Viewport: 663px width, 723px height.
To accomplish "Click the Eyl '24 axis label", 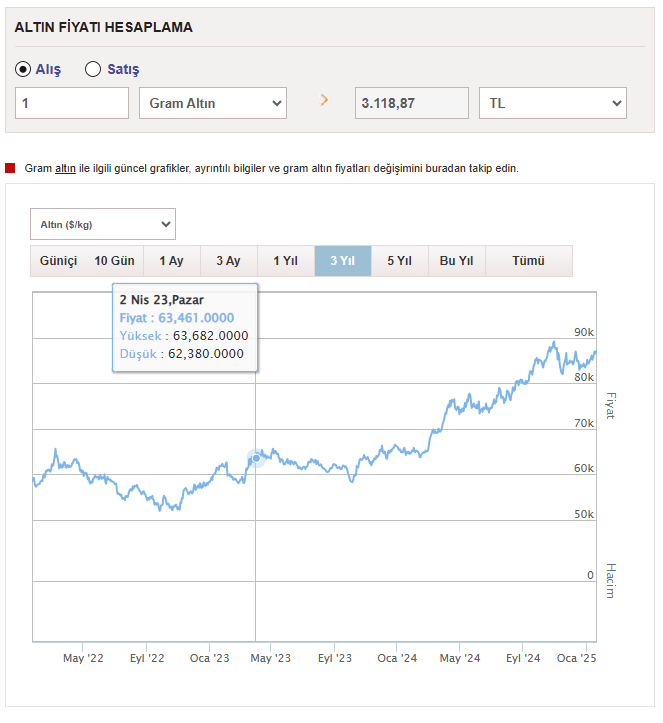I will click(x=523, y=658).
